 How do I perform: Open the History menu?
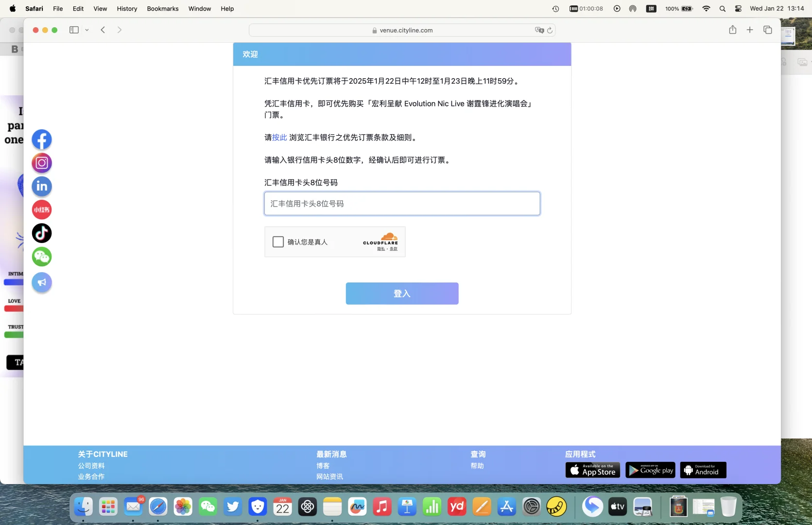(x=127, y=9)
